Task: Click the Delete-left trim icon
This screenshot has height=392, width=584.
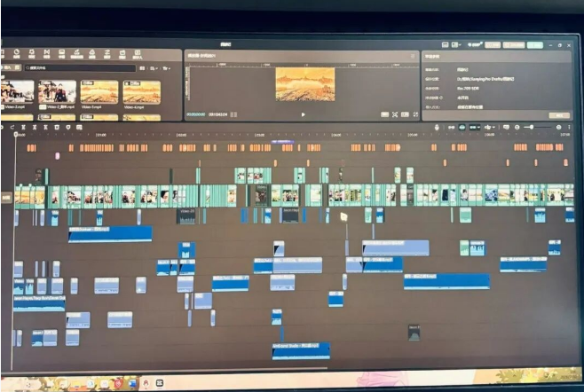Action: point(35,128)
